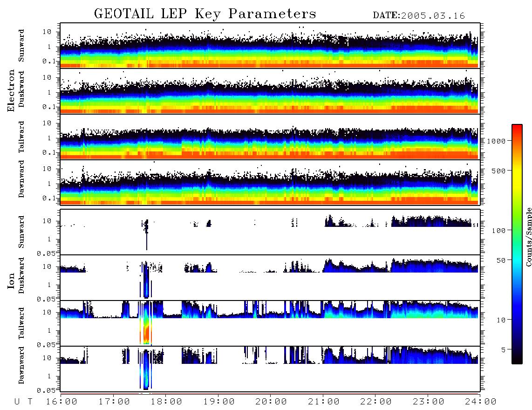Click the Ion "Dawnward" axis label
Viewport: 532px width, 410px height.
coord(21,365)
